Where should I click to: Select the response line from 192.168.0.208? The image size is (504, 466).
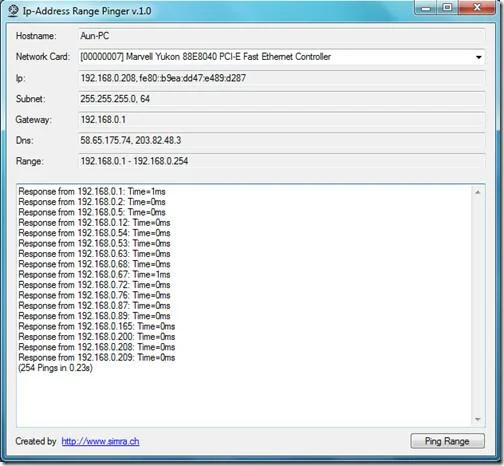click(97, 347)
